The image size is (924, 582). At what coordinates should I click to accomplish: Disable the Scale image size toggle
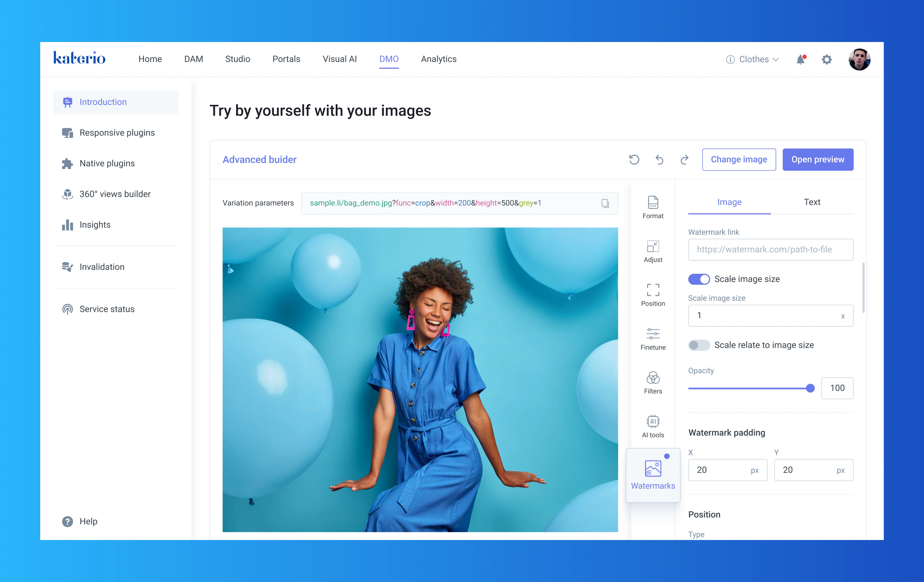pos(699,279)
